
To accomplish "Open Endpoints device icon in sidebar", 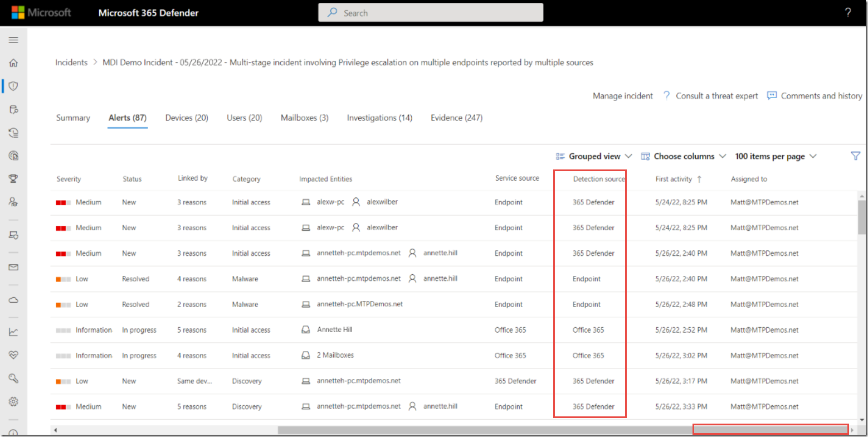I will pos(13,235).
